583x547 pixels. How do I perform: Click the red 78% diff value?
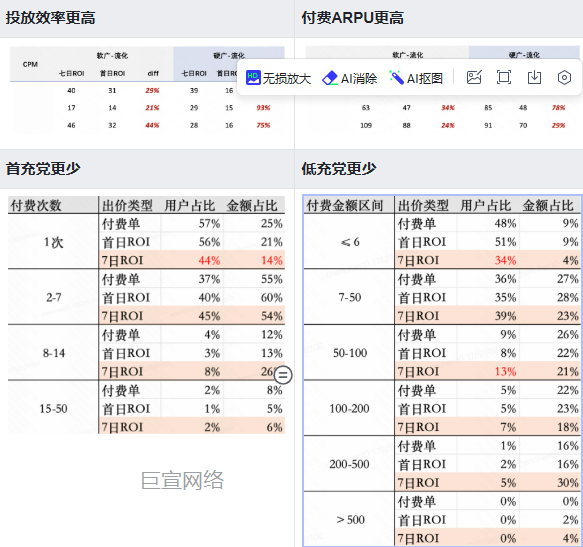(x=558, y=108)
